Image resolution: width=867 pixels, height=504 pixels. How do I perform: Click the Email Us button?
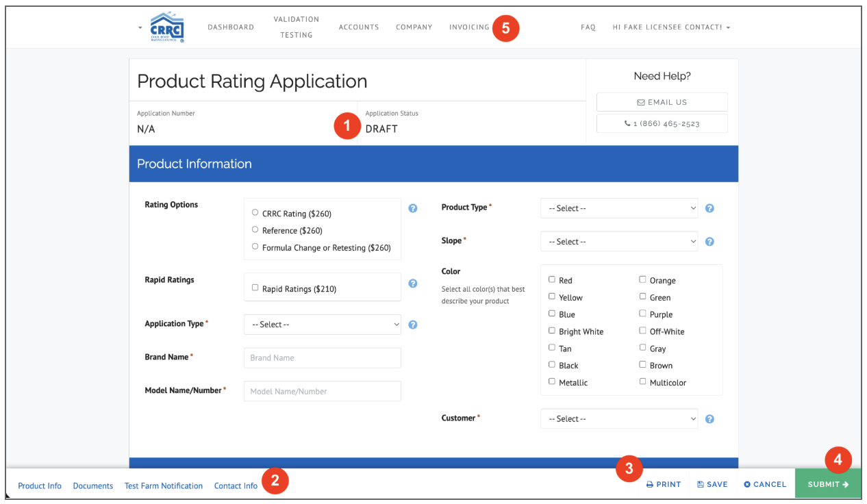(x=662, y=102)
